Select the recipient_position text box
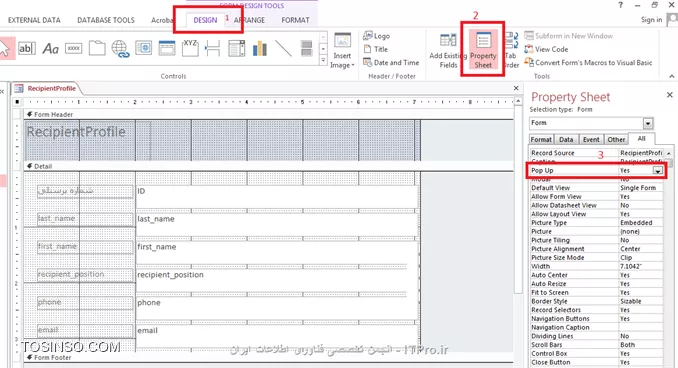The height and width of the screenshot is (368, 678). 277,280
